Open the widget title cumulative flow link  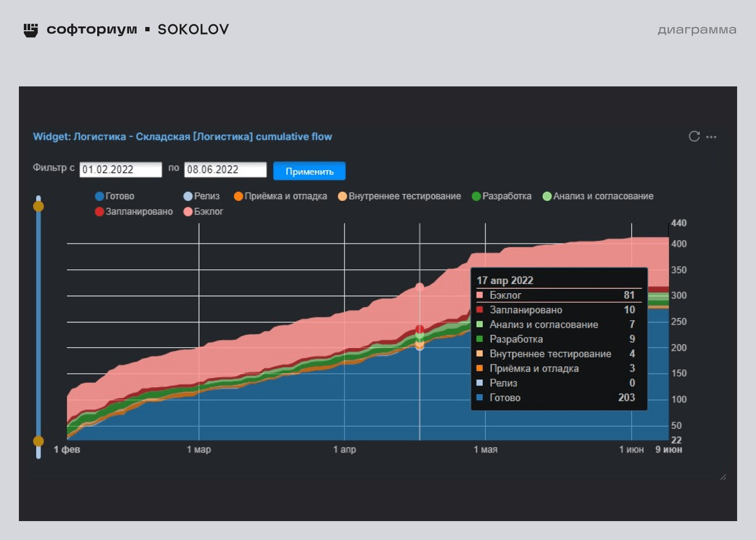[x=183, y=137]
